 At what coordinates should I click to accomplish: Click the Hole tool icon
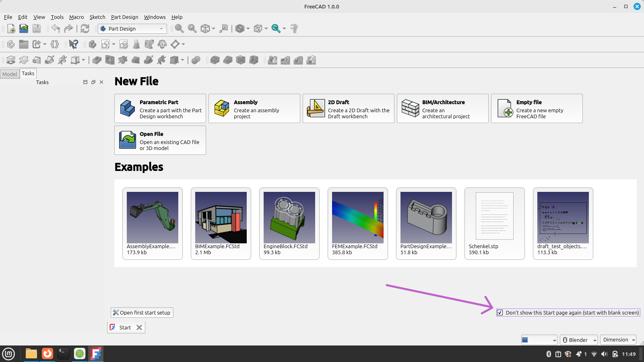[x=109, y=60]
